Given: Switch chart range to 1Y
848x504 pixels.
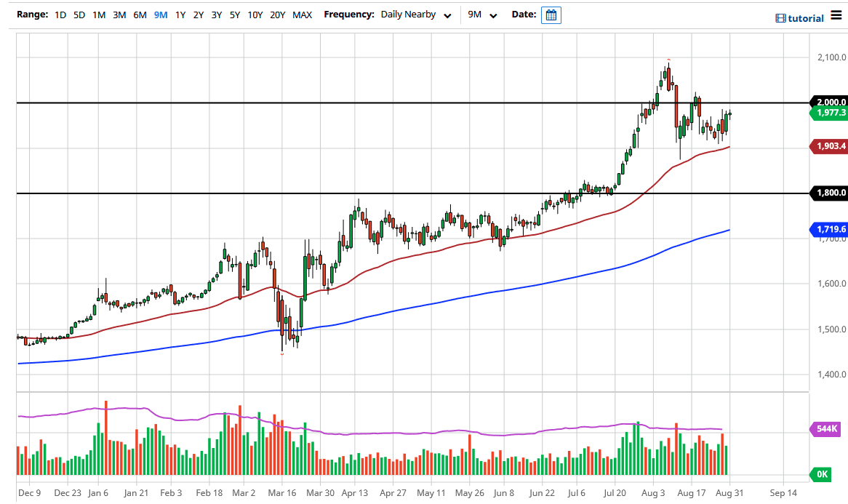Looking at the screenshot, I should [180, 15].
